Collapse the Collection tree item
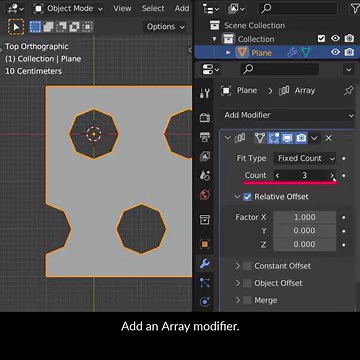The image size is (360, 360). (x=214, y=39)
